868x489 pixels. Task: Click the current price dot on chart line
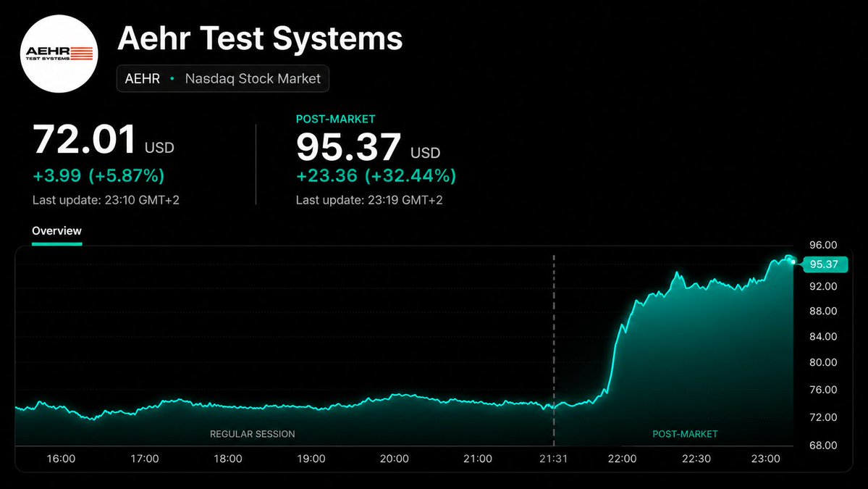point(793,262)
